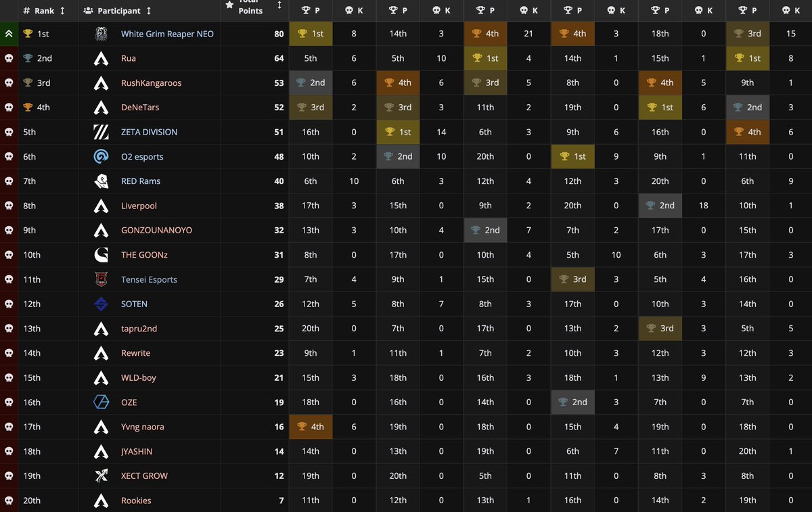Click the skull icon in the 20th row
Screen dimensions: 812x512
(x=8, y=501)
